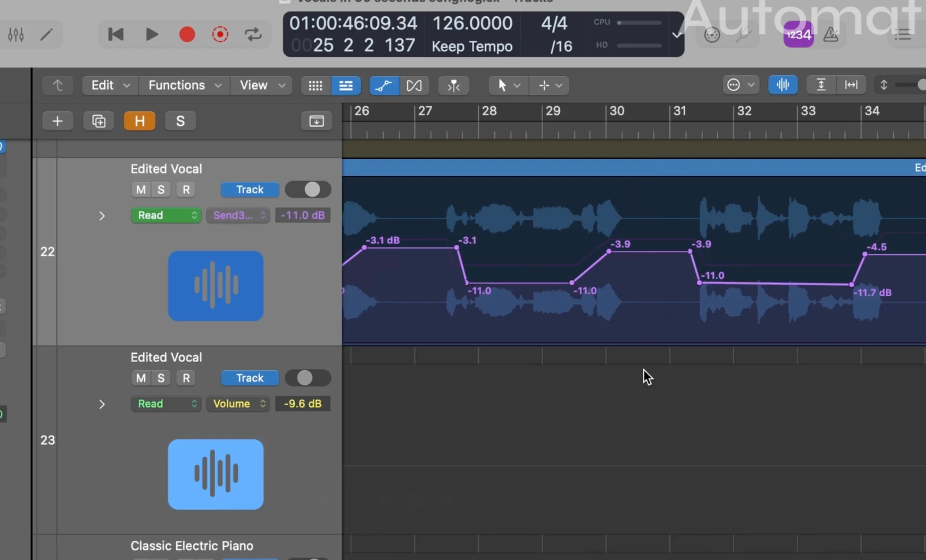Select automation point labeled -11.7 dB
The height and width of the screenshot is (560, 926).
pos(851,284)
